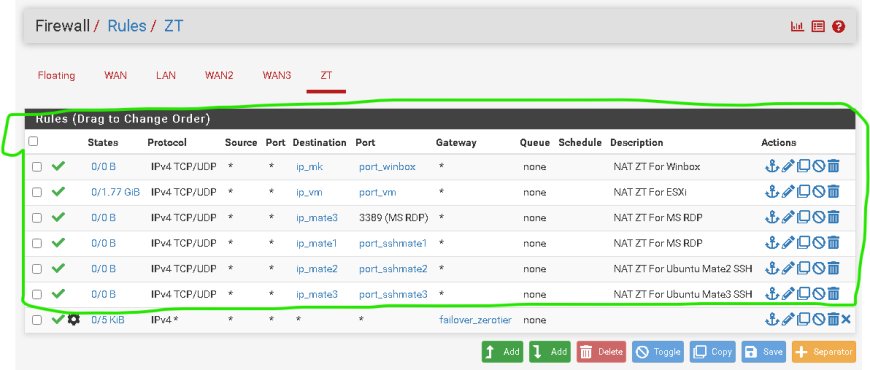
Task: View states link 0/5 KiB
Action: click(x=108, y=320)
